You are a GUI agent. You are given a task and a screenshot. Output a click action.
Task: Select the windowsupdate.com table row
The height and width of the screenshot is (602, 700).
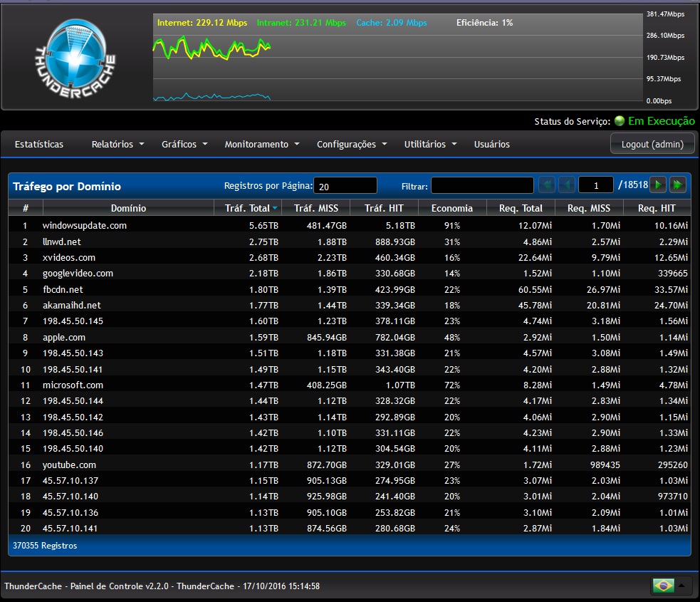click(x=85, y=225)
